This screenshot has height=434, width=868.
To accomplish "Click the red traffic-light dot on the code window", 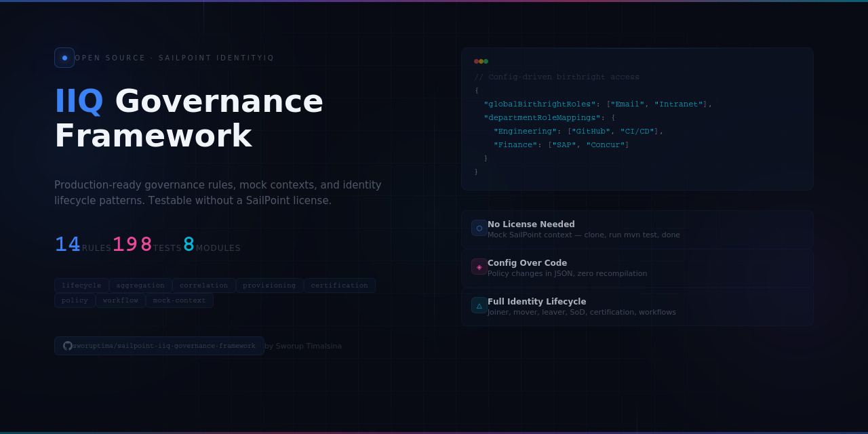I will tap(477, 60).
